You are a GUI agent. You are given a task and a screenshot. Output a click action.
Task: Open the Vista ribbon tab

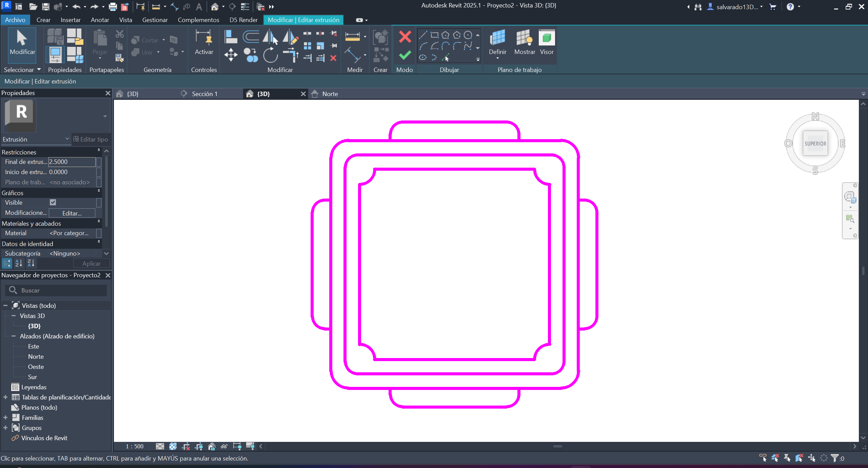(x=125, y=20)
